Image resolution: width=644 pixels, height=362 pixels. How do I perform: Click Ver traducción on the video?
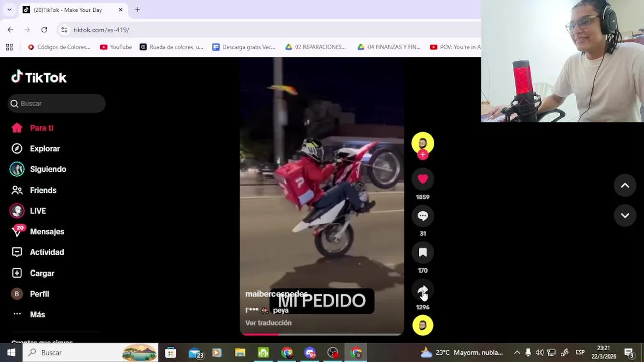(268, 323)
